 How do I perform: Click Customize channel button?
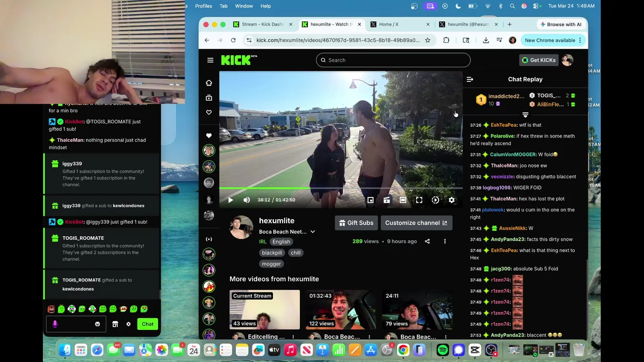[x=416, y=223]
